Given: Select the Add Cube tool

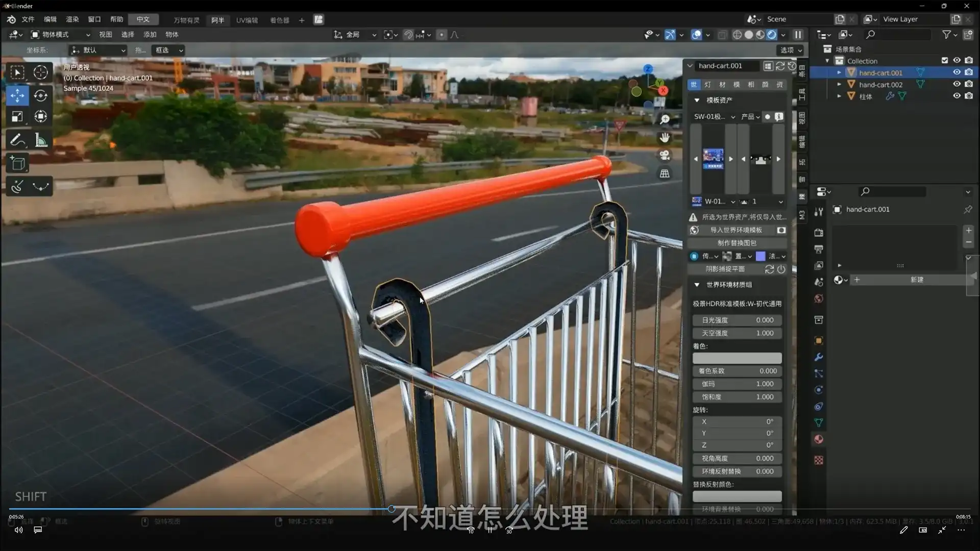Looking at the screenshot, I should [x=17, y=163].
